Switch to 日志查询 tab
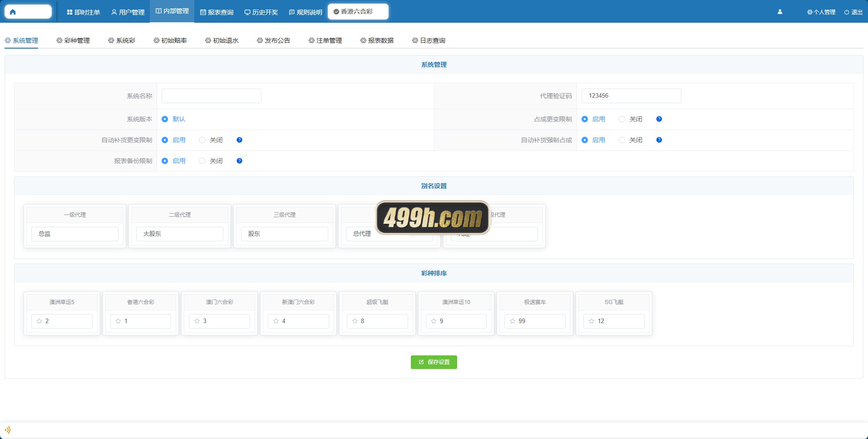This screenshot has width=868, height=439. click(x=429, y=40)
